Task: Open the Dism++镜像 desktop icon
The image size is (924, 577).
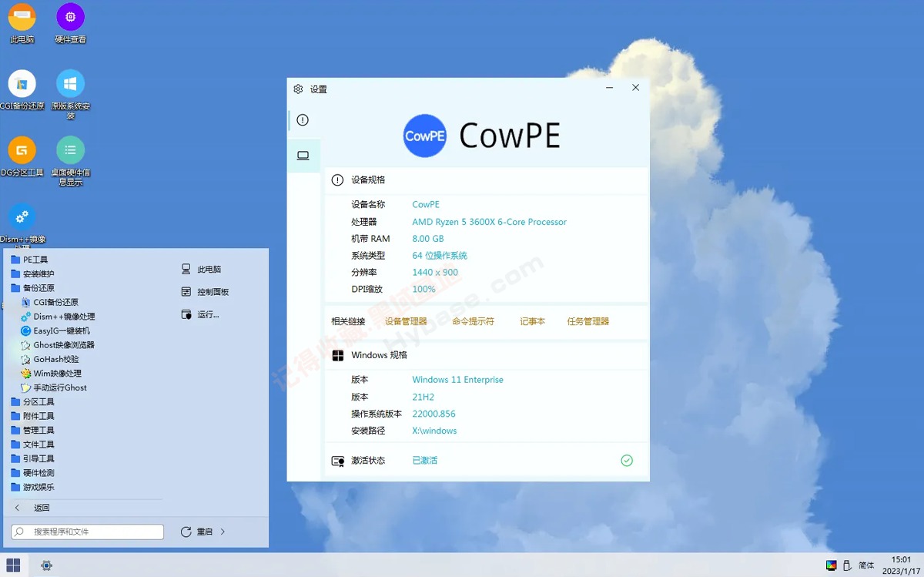Action: pos(22,223)
